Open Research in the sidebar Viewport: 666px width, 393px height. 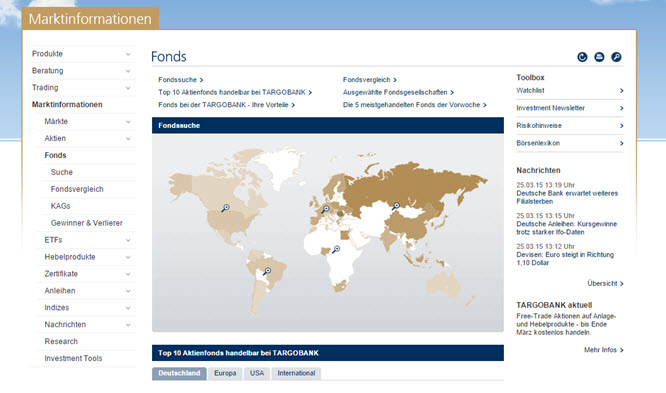click(61, 342)
